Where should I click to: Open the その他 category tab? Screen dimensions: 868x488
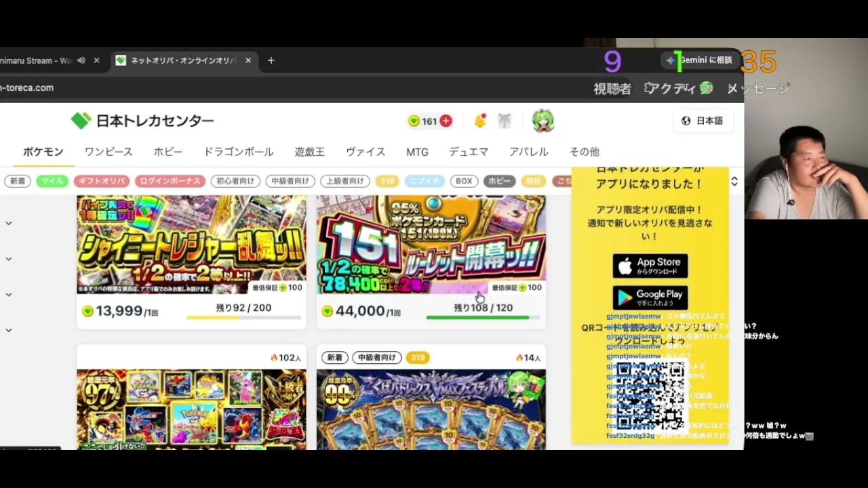(585, 152)
